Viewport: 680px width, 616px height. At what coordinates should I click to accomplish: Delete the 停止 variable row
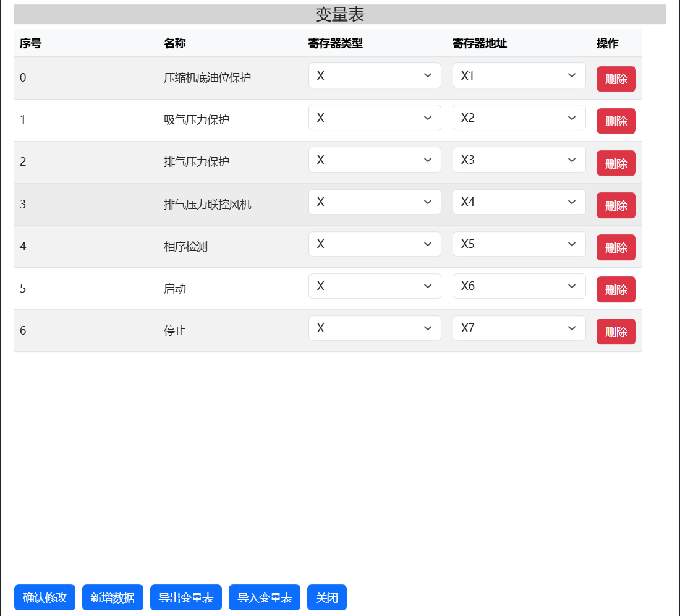click(616, 332)
